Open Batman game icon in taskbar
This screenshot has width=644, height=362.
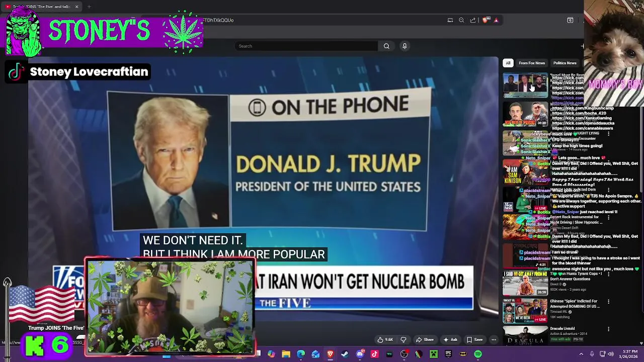[x=463, y=354]
